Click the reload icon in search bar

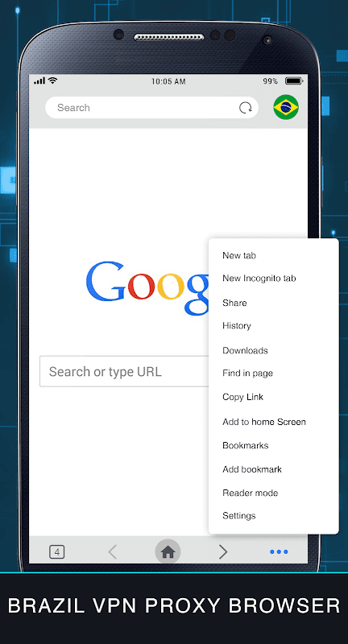(245, 108)
